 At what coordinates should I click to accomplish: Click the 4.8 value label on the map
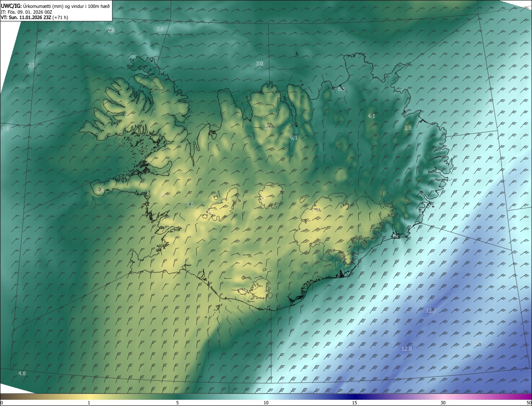coord(22,374)
